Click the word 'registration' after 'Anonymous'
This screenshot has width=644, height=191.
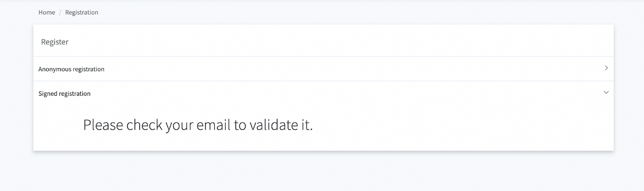[89, 69]
